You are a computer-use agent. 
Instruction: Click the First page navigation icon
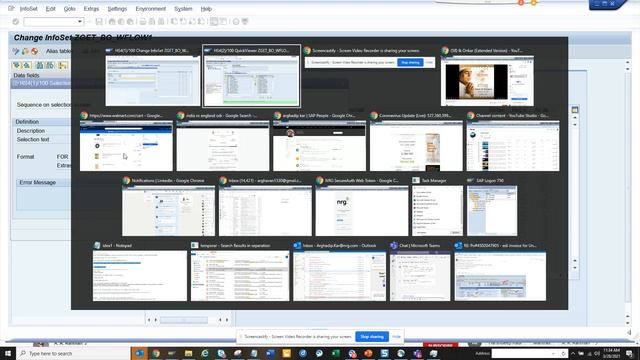point(174,22)
